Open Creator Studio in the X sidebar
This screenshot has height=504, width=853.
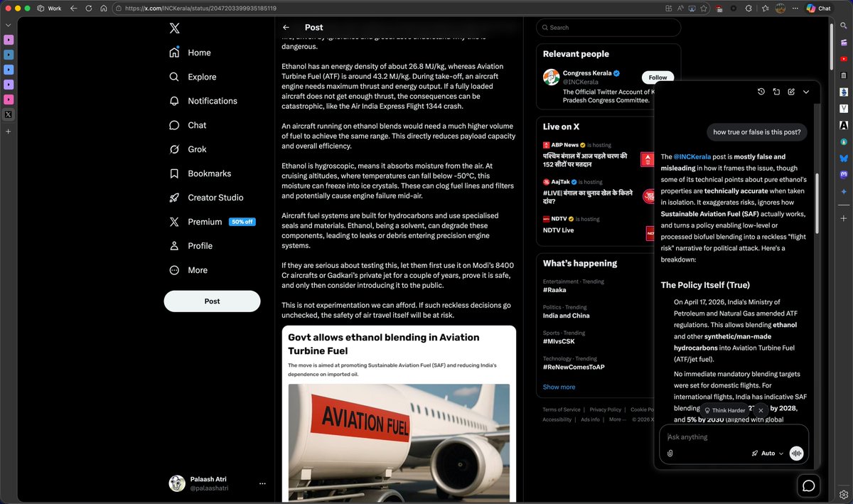[206, 198]
